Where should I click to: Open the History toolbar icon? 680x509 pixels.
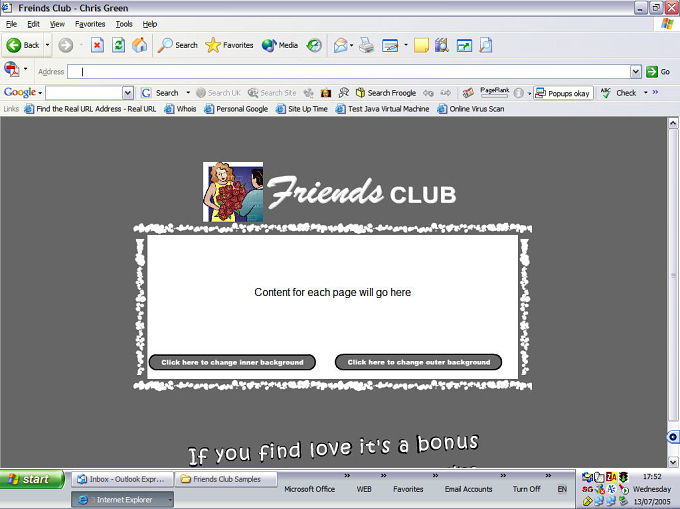(x=314, y=45)
